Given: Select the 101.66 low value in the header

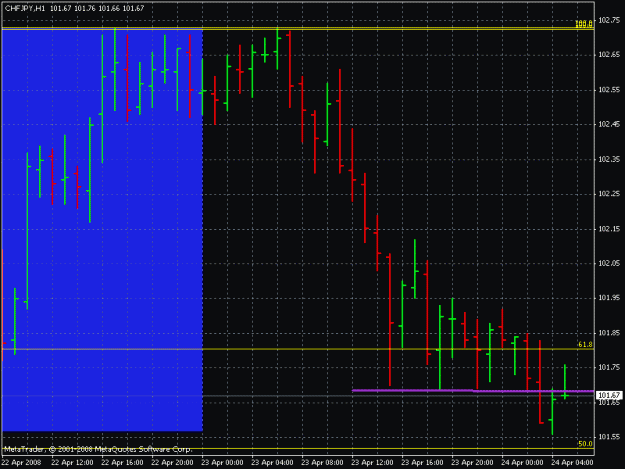Looking at the screenshot, I should (x=109, y=8).
